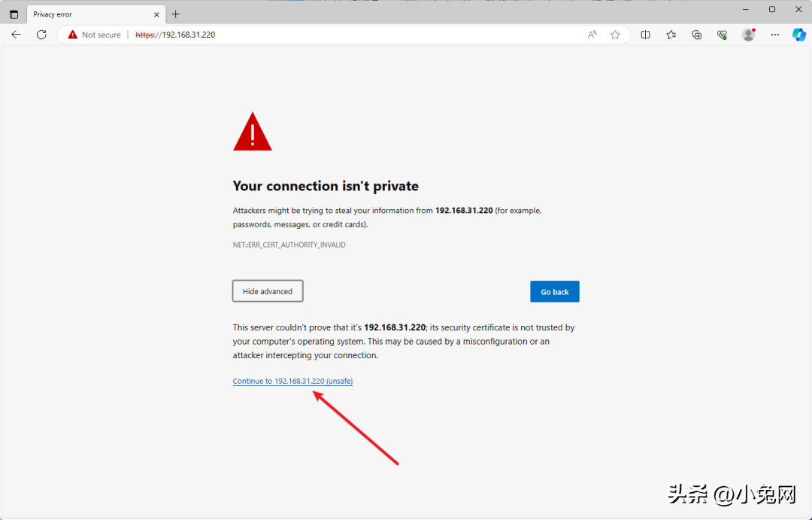812x520 pixels.
Task: Open the Settings and more ellipsis menu
Action: [x=774, y=35]
